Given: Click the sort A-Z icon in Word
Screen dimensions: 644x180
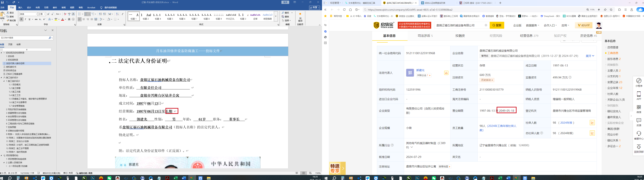Looking at the screenshot, I should click(x=117, y=14).
